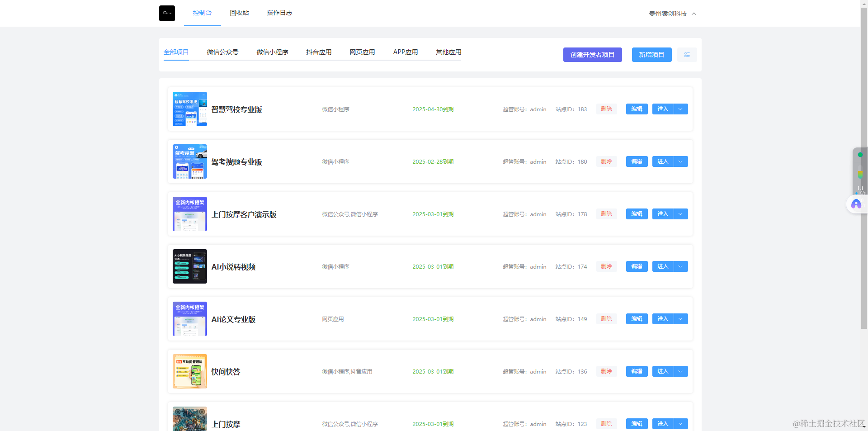Screen dimensions: 868x431
Task: Filter by 微信公众号 tab
Action: pos(222,52)
